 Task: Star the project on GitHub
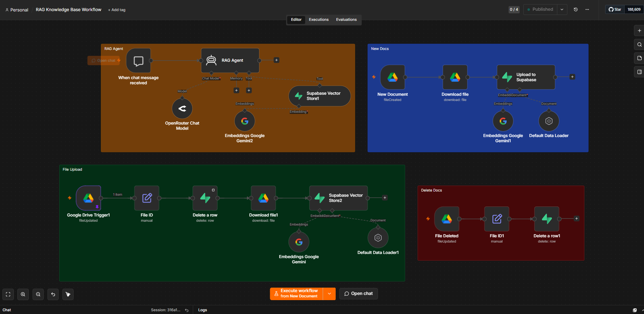tap(615, 9)
